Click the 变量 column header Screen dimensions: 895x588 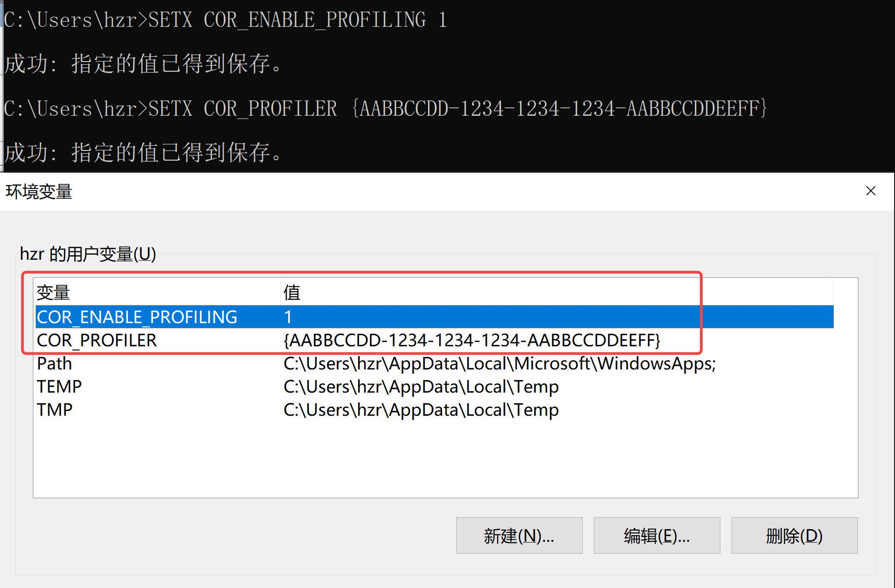click(x=53, y=293)
